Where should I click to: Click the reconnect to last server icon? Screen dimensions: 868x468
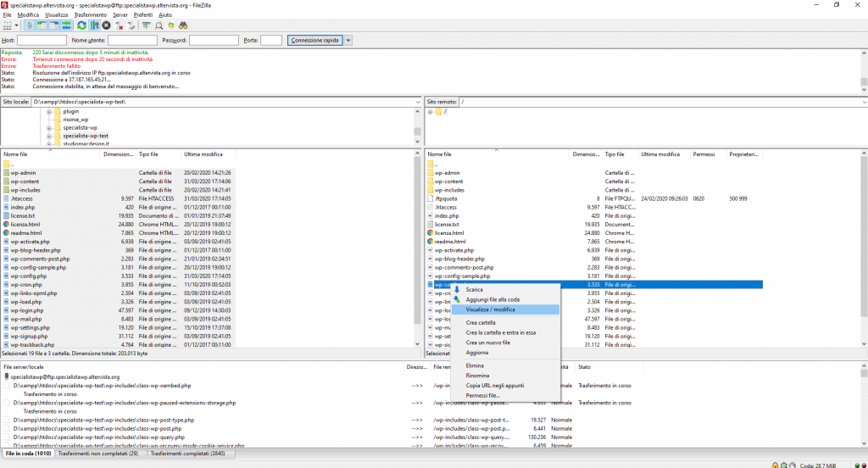point(131,26)
